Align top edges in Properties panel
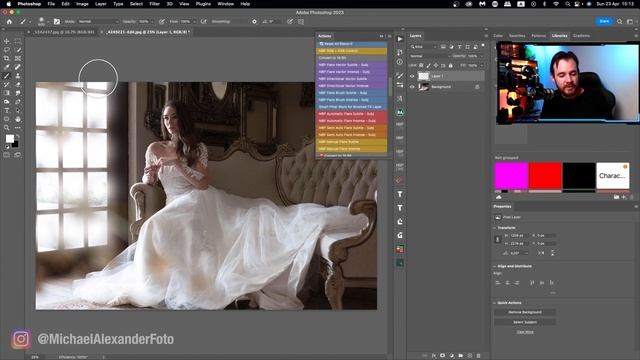This screenshot has height=360, width=640. [532, 282]
